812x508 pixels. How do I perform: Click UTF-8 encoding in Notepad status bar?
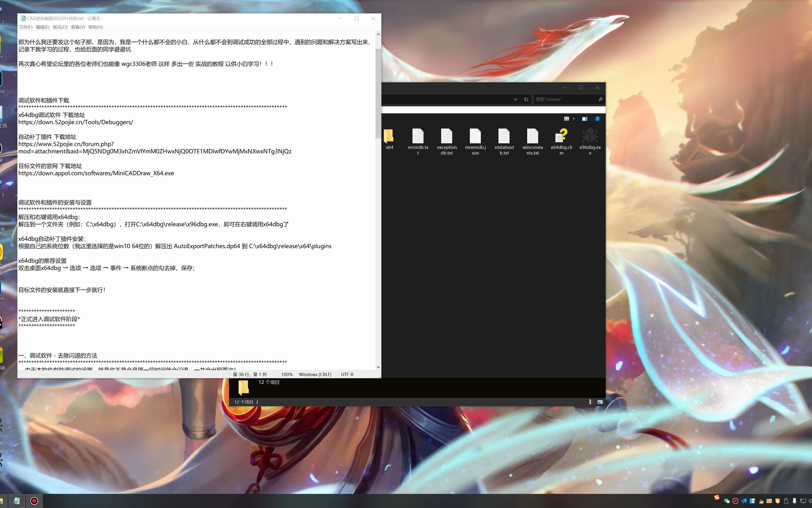coord(347,374)
